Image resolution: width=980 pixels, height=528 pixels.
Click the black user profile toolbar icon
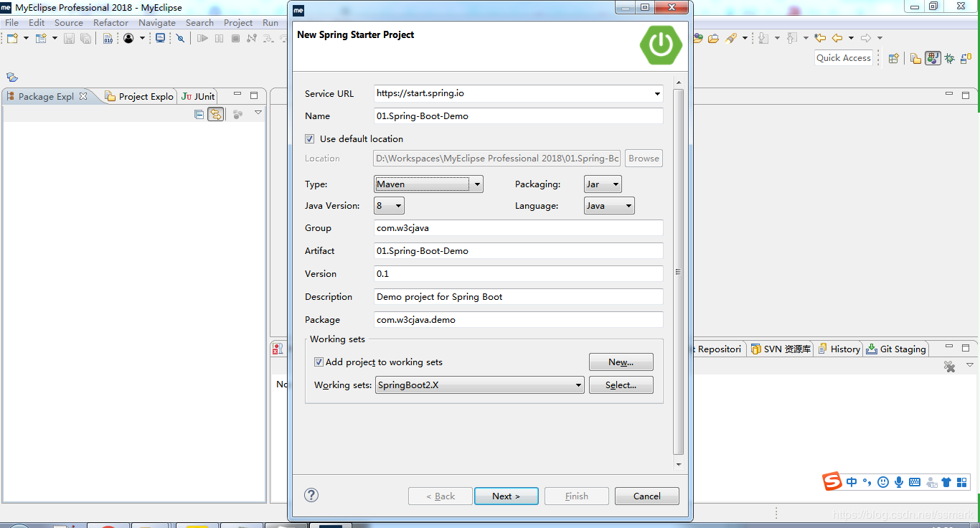tap(128, 38)
